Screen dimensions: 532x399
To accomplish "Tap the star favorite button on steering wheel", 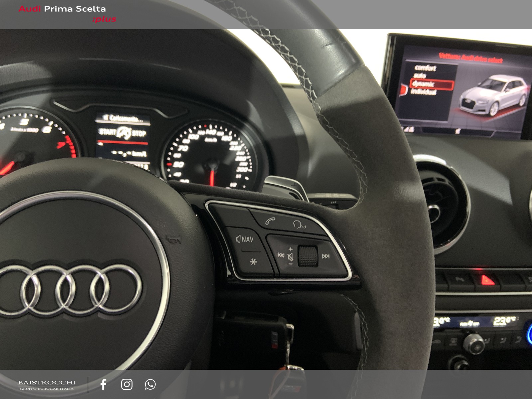I will click(x=253, y=262).
